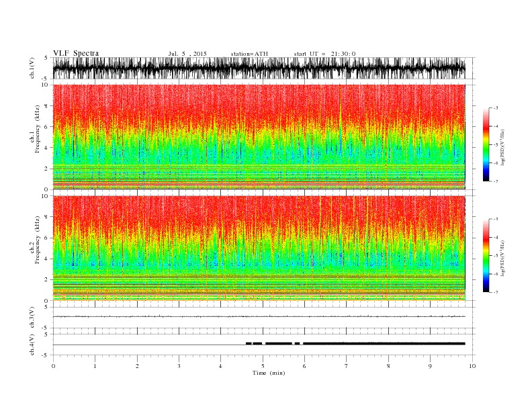Click the time axis tick label "8"

point(388,366)
